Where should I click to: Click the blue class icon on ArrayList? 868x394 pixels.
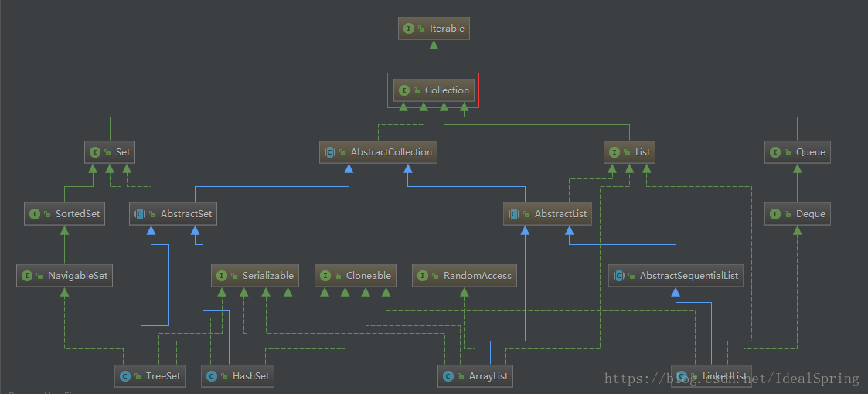448,377
